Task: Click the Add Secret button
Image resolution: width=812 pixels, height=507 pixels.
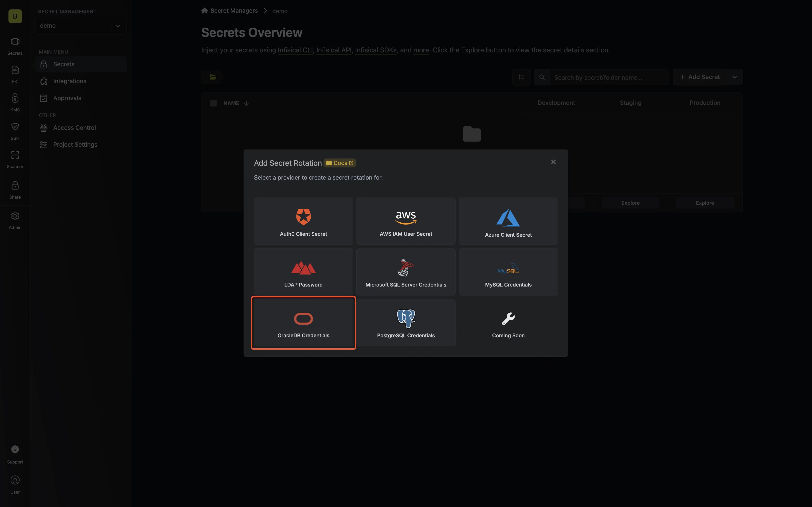Action: pos(700,77)
